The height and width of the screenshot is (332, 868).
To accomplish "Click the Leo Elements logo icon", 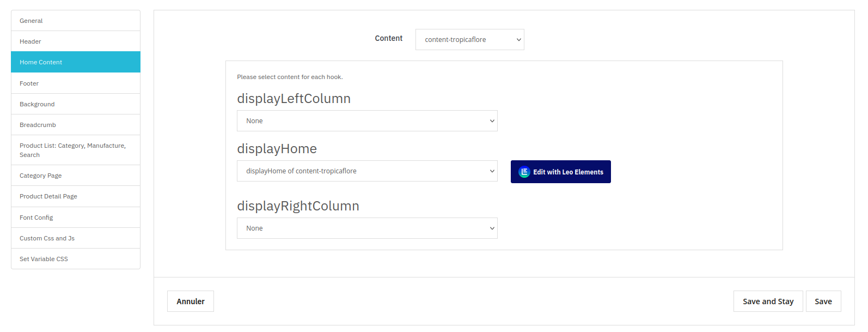I will click(x=524, y=172).
